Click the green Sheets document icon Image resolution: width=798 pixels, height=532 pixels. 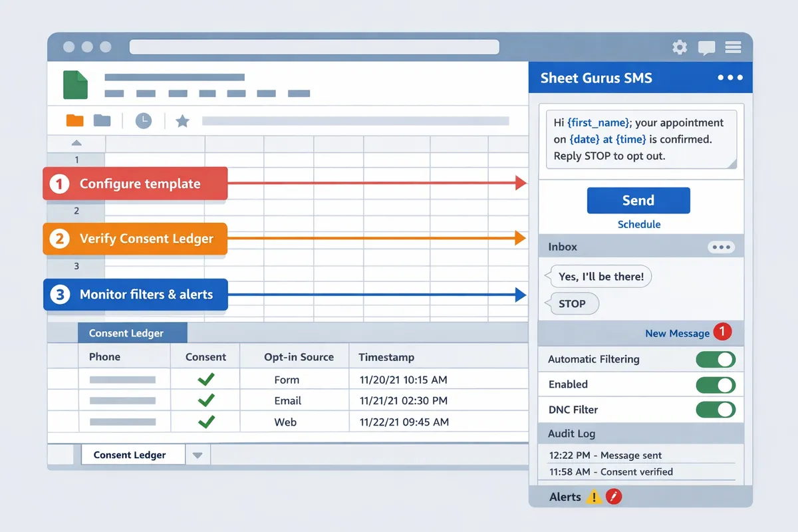pos(75,84)
